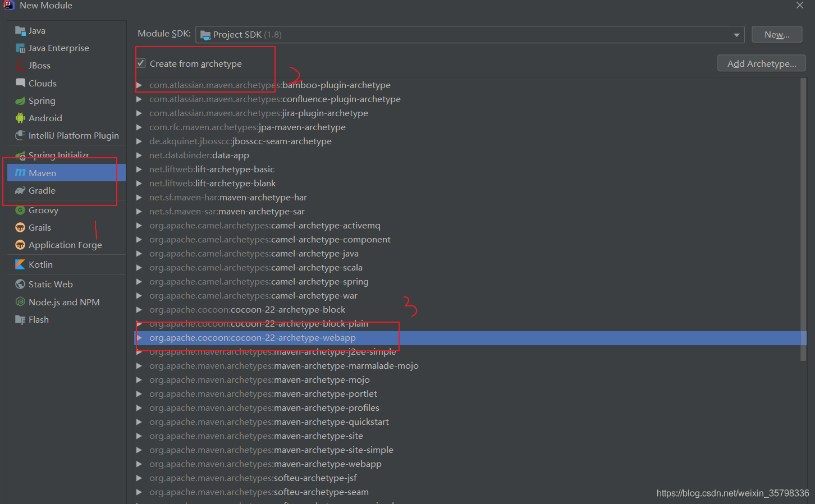Expand the maven-archetype-quickstart node
The height and width of the screenshot is (504, 815).
139,422
